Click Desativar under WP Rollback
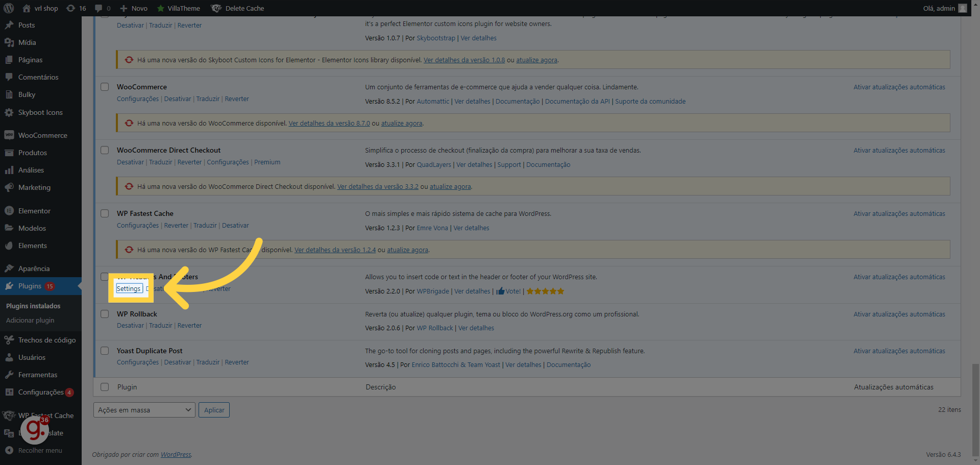 pyautogui.click(x=130, y=325)
